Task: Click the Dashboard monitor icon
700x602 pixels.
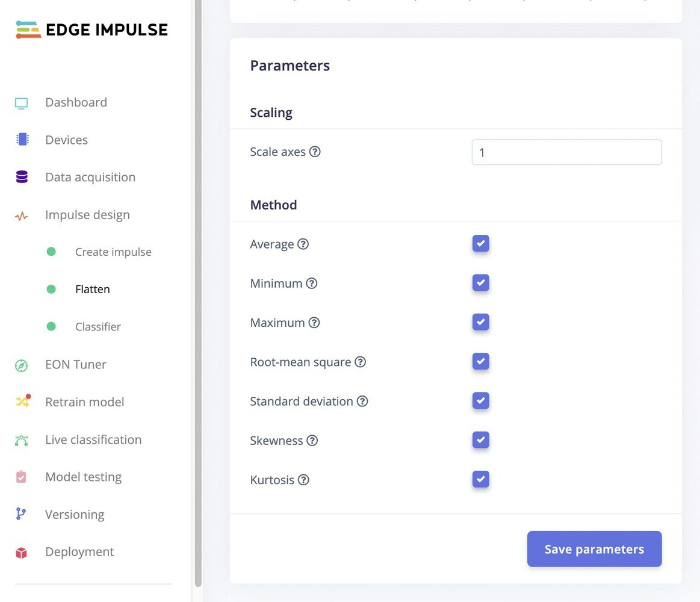Action: [22, 103]
